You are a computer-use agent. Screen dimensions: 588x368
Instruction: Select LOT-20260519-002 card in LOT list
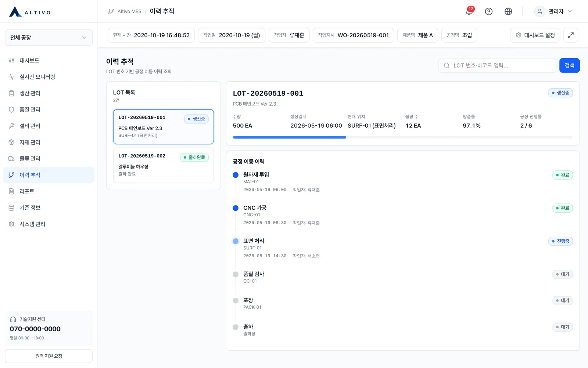click(164, 165)
